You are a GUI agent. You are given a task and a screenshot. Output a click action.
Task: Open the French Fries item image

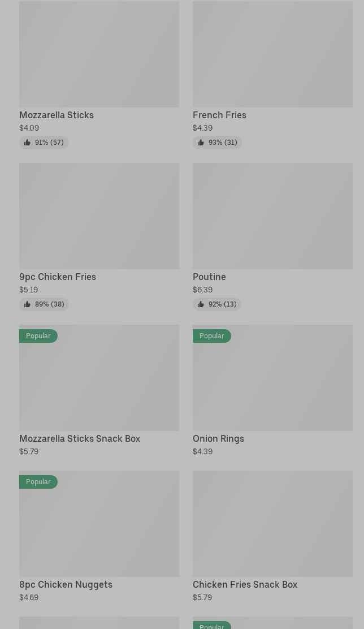tap(272, 54)
